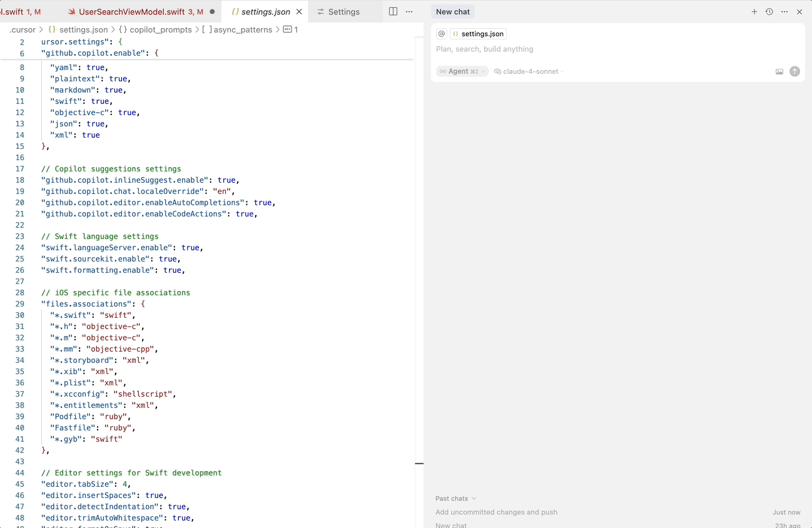Open the claude-4-sonnet model dropdown

(x=529, y=71)
